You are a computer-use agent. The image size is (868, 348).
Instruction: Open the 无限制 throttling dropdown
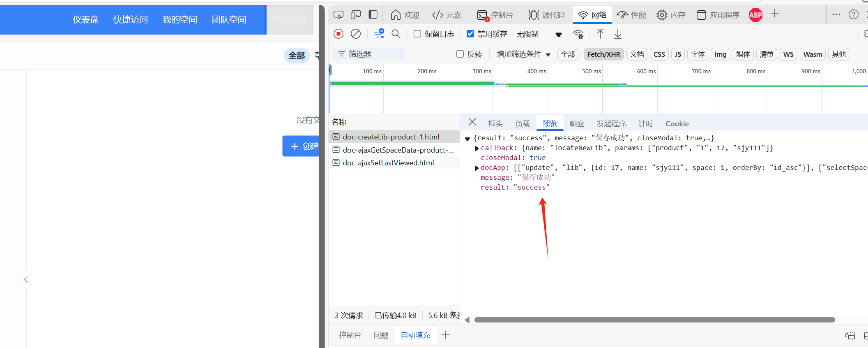pyautogui.click(x=539, y=34)
